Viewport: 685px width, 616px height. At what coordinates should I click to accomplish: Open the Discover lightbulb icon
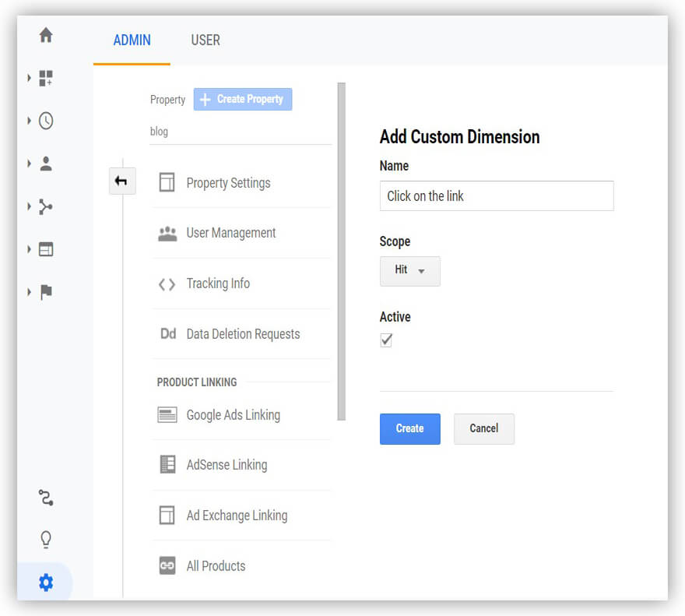click(45, 539)
